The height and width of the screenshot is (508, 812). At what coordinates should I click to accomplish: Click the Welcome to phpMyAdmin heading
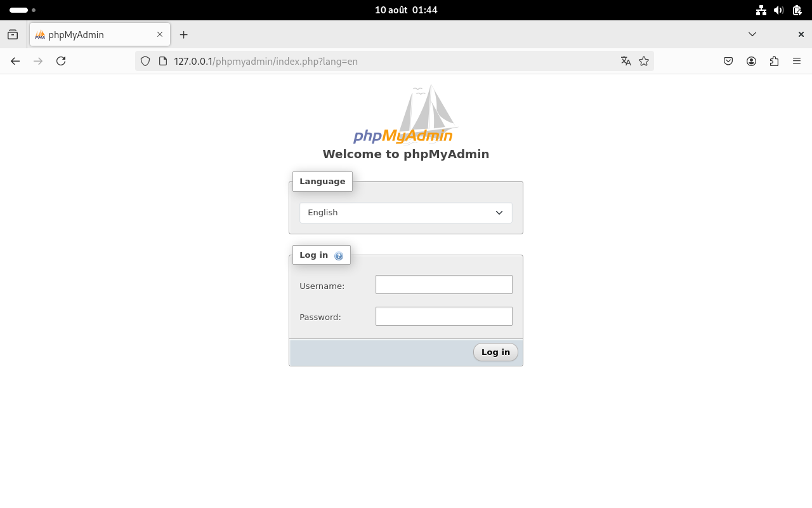click(406, 154)
